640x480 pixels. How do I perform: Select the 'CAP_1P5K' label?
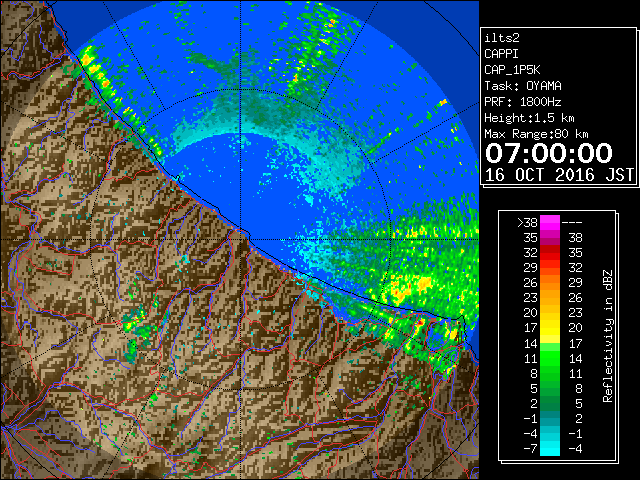pos(512,70)
